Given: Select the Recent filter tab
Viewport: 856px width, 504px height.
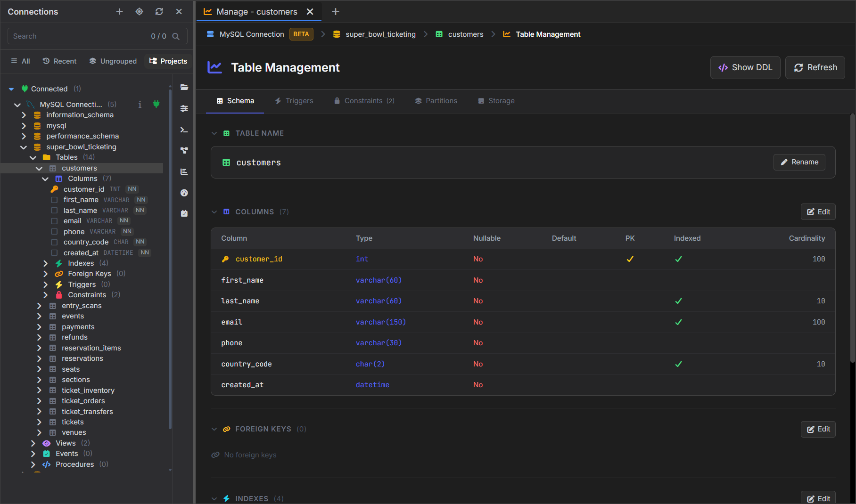Looking at the screenshot, I should pyautogui.click(x=59, y=61).
